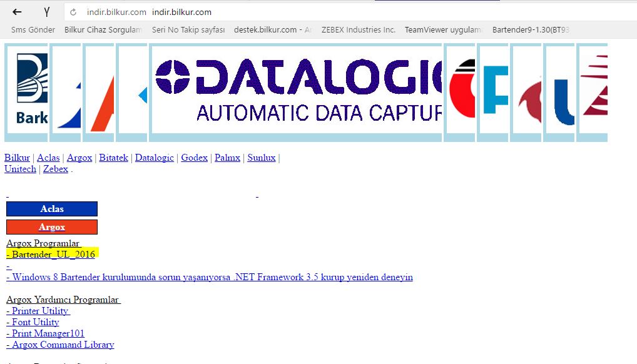The image size is (637, 364).
Task: Open the ZEBEX Industries Inc. bookmark
Action: click(x=359, y=29)
